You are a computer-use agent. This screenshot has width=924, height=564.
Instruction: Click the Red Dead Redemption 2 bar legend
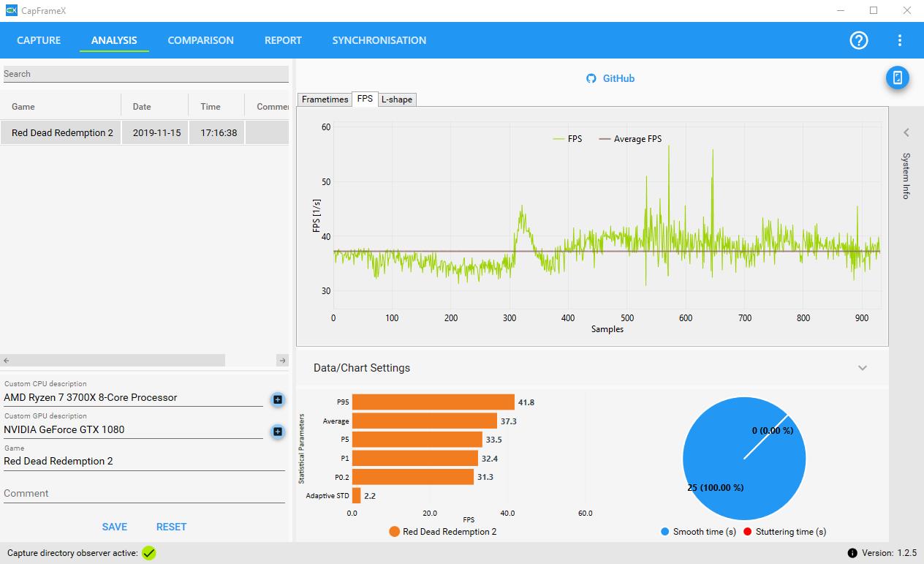click(x=443, y=532)
